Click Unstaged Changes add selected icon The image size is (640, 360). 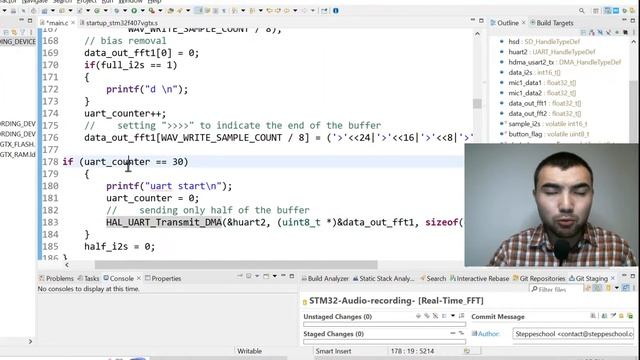[x=418, y=316]
